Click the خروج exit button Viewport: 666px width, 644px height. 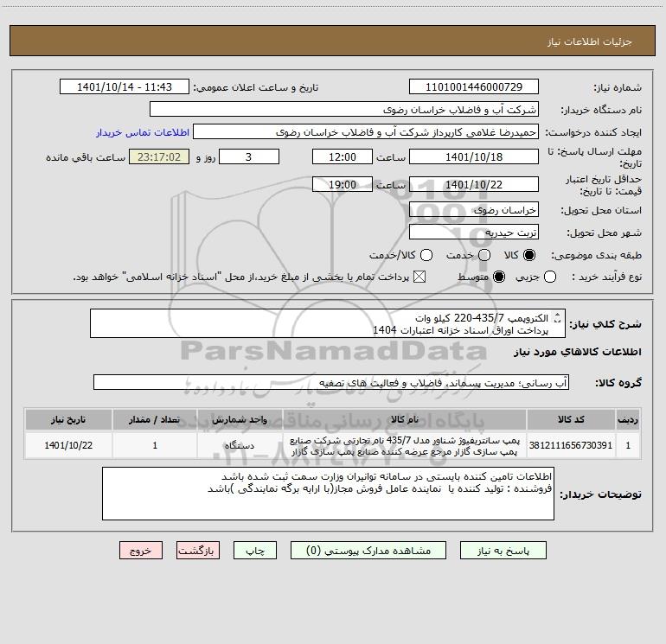[141, 551]
